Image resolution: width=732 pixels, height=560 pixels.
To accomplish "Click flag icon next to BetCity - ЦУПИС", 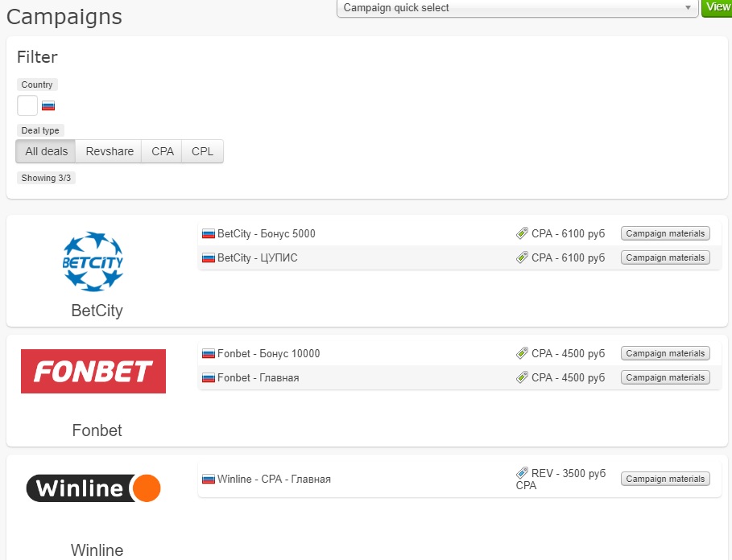I will click(x=209, y=258).
